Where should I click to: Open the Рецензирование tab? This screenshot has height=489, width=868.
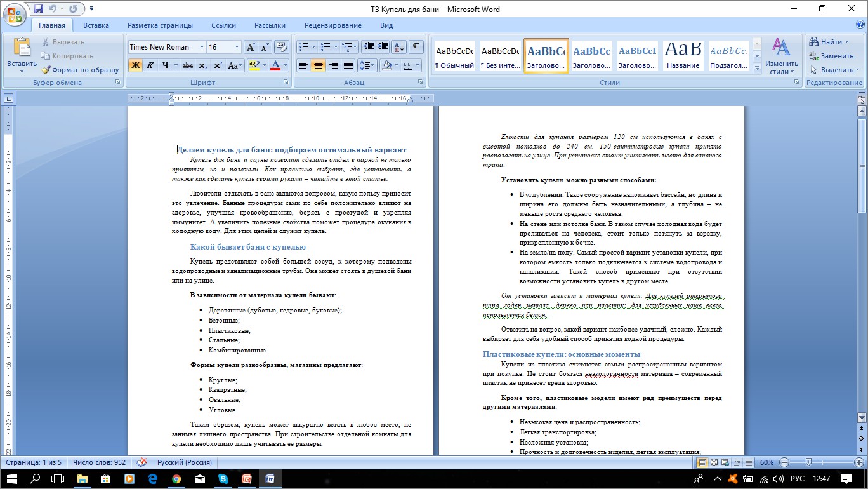point(333,25)
